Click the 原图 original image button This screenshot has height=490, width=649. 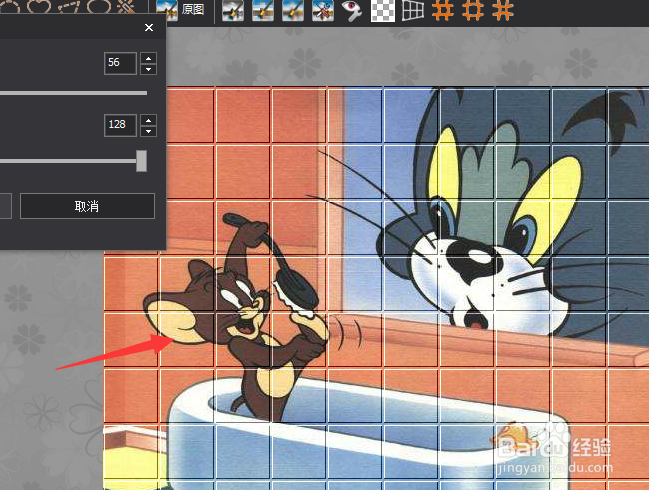tap(181, 10)
